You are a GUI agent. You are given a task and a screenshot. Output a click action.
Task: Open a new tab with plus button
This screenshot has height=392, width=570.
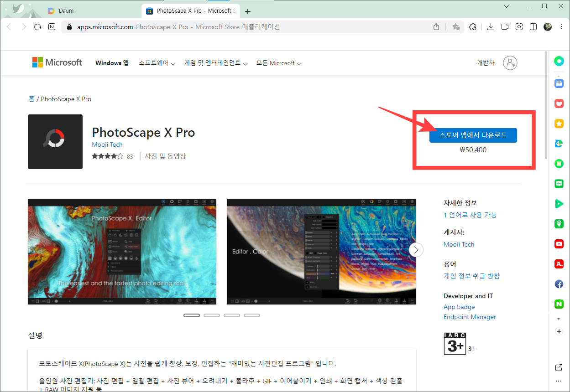248,11
